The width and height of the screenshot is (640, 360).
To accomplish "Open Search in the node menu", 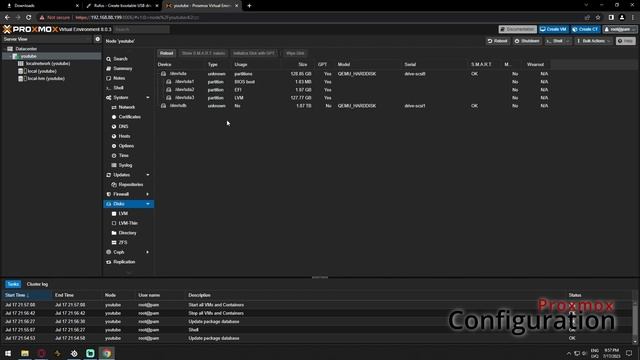I will coord(120,59).
